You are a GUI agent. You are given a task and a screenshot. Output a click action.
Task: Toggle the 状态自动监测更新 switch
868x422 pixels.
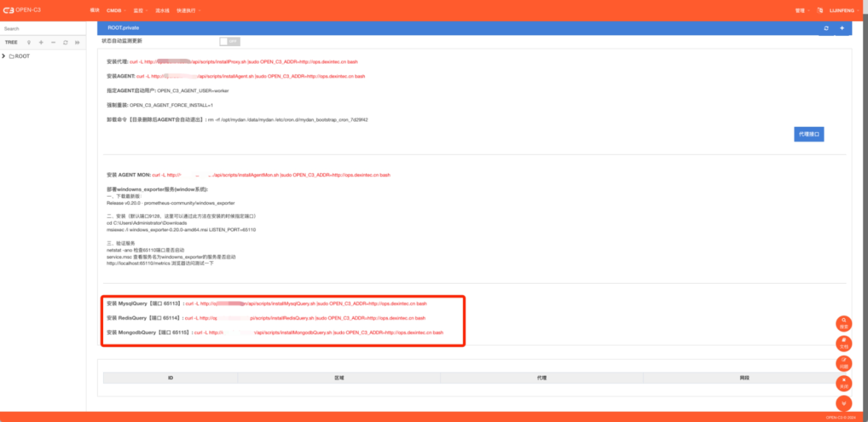230,41
